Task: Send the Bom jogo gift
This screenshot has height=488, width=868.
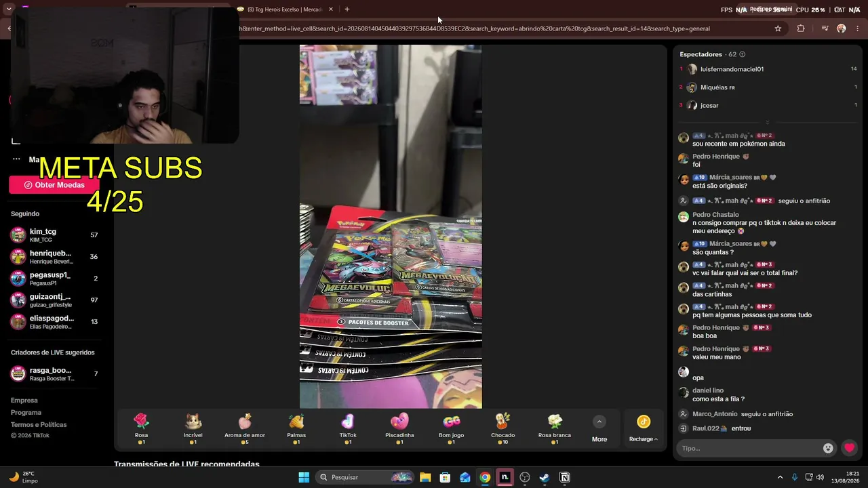Action: [x=452, y=428]
